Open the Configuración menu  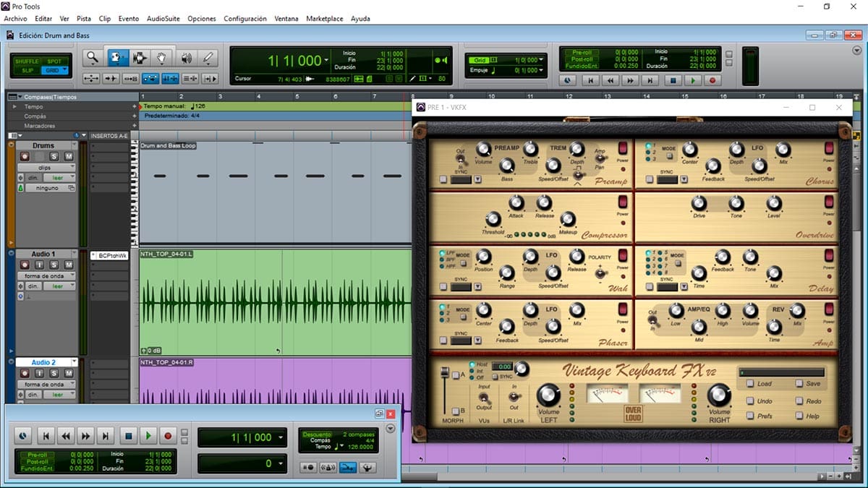tap(245, 18)
